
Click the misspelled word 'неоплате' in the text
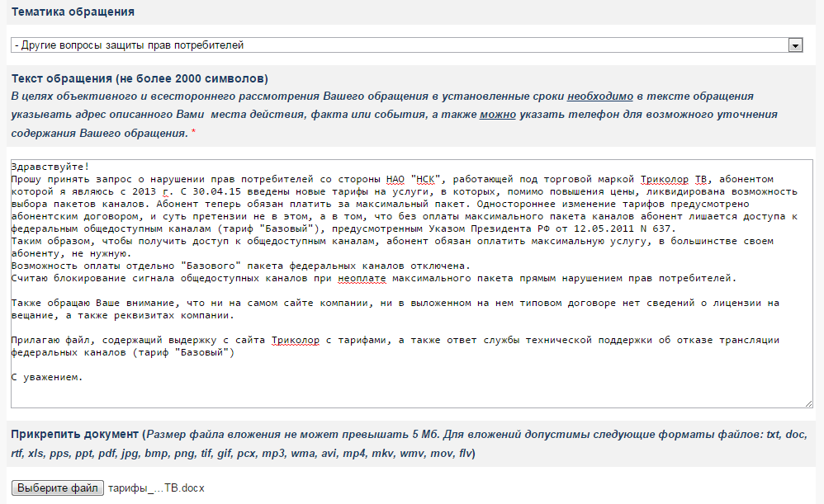coord(362,278)
